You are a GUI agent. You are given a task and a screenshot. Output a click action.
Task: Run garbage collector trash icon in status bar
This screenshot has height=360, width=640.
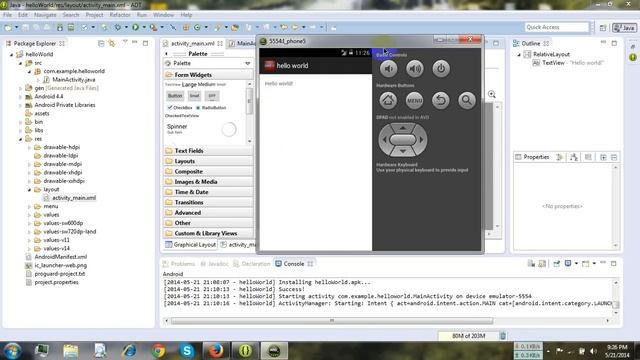[x=503, y=336]
